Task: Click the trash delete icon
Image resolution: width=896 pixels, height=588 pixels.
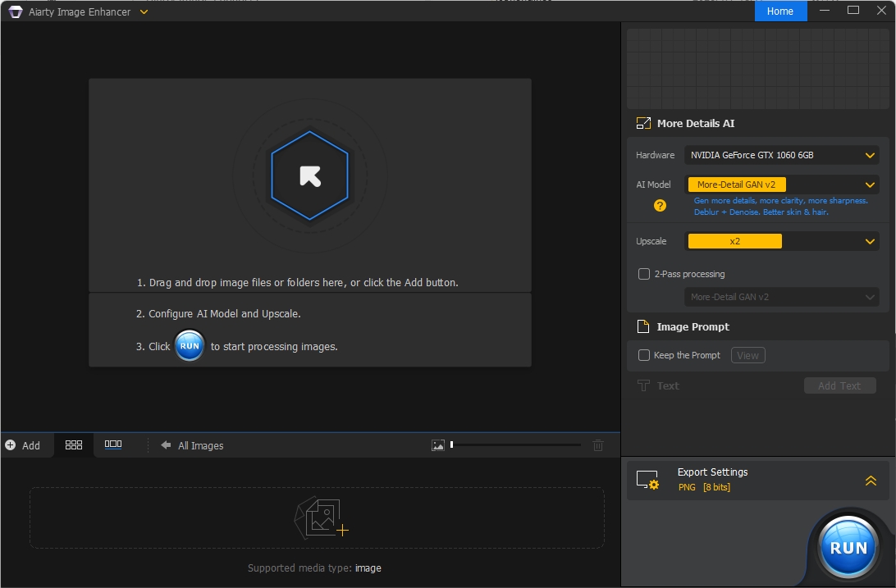Action: click(598, 445)
